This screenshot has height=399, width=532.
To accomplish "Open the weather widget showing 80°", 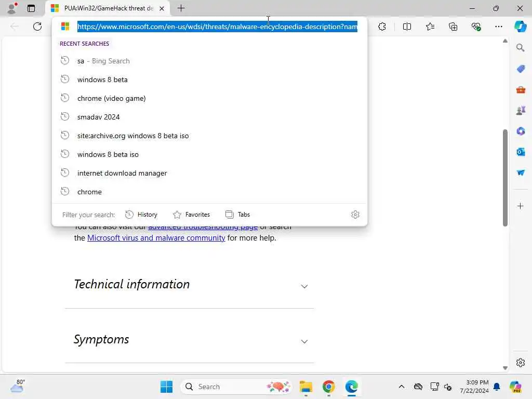I will tap(17, 387).
